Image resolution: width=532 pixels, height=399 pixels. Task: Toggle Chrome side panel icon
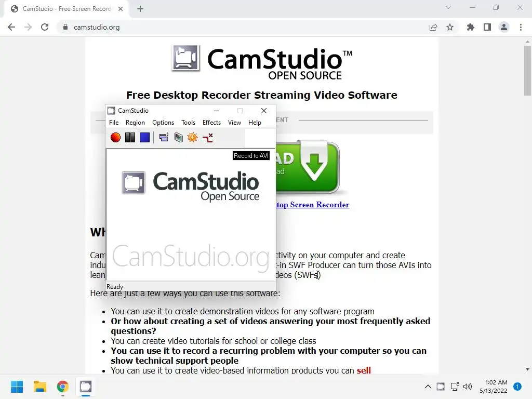pyautogui.click(x=487, y=27)
